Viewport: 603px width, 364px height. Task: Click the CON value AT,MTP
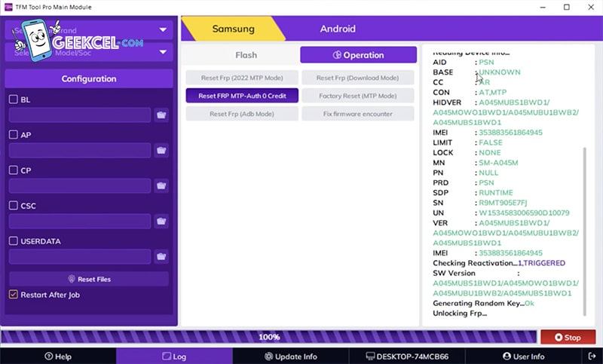coord(492,92)
